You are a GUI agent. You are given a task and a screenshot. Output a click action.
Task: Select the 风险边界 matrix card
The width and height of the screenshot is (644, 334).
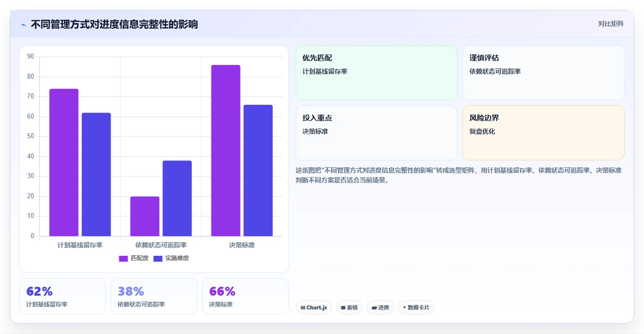point(544,133)
